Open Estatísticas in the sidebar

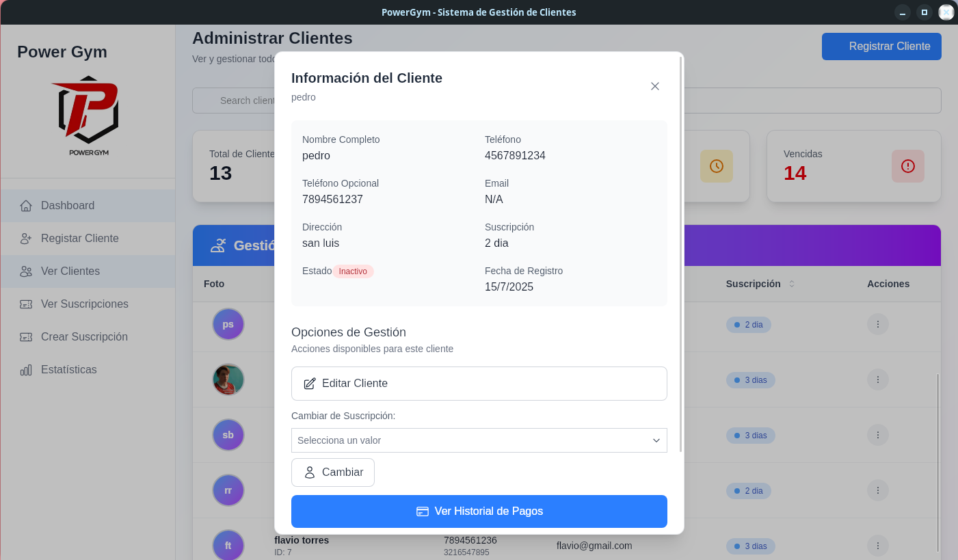[88, 370]
